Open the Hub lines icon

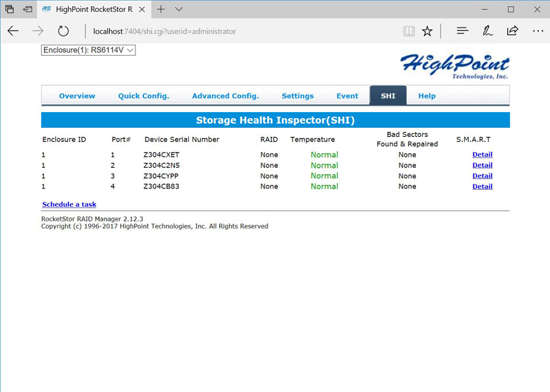(463, 31)
